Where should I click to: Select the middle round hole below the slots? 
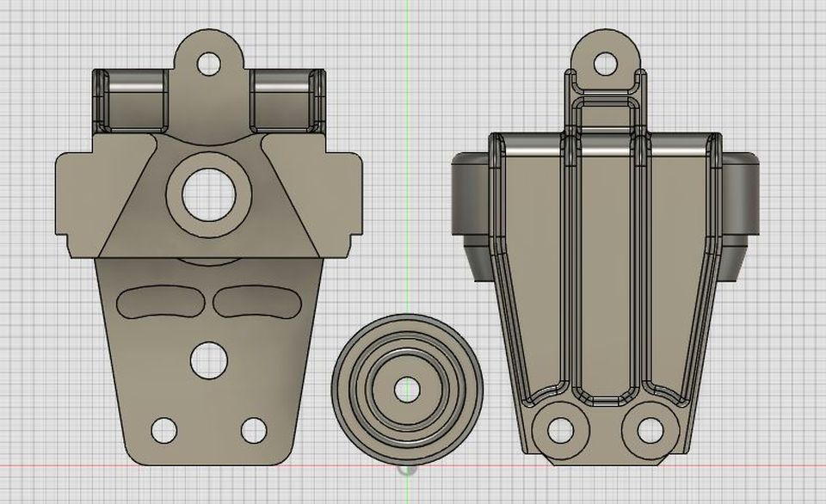pos(206,359)
